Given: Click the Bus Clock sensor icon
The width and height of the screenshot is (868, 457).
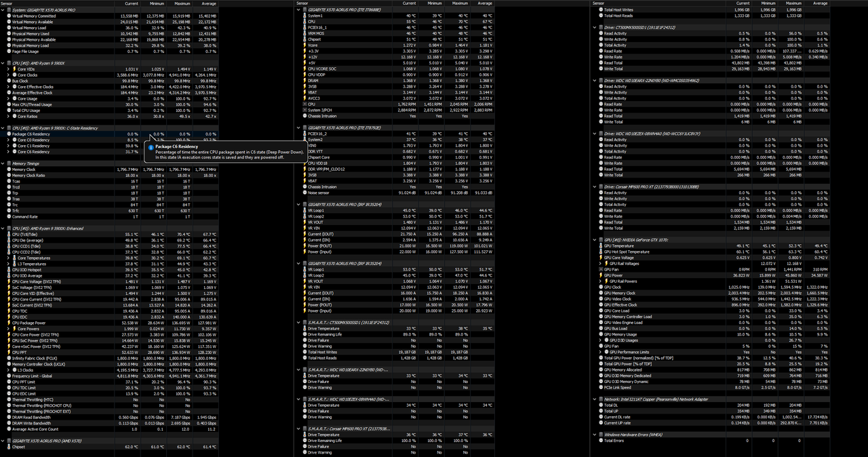Looking at the screenshot, I should [x=9, y=81].
